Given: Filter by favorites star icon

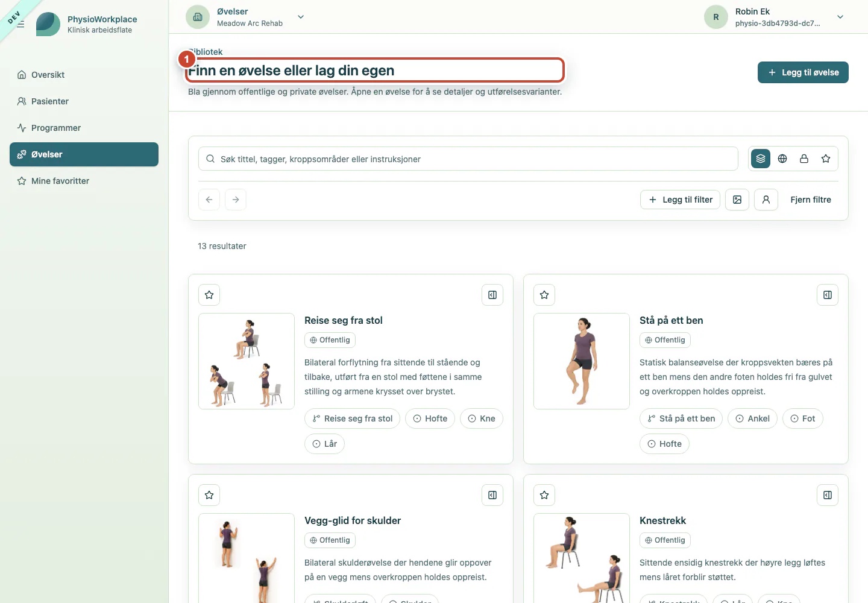Looking at the screenshot, I should tap(826, 159).
